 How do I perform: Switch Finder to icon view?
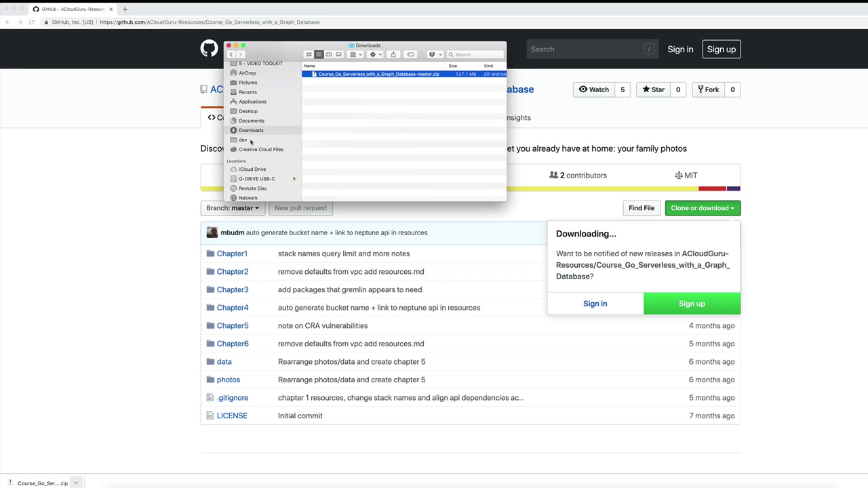(x=309, y=54)
